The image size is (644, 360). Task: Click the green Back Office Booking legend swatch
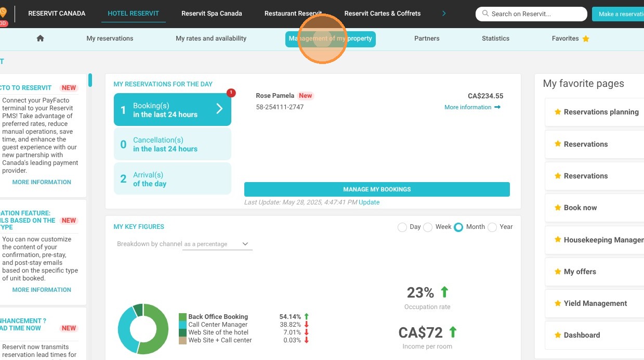click(x=182, y=317)
